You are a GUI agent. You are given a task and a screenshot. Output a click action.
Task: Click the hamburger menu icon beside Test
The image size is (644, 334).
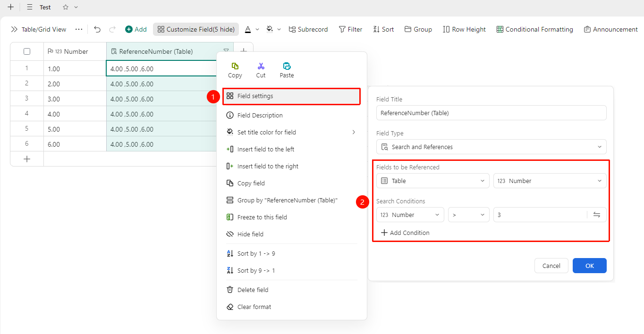point(30,7)
